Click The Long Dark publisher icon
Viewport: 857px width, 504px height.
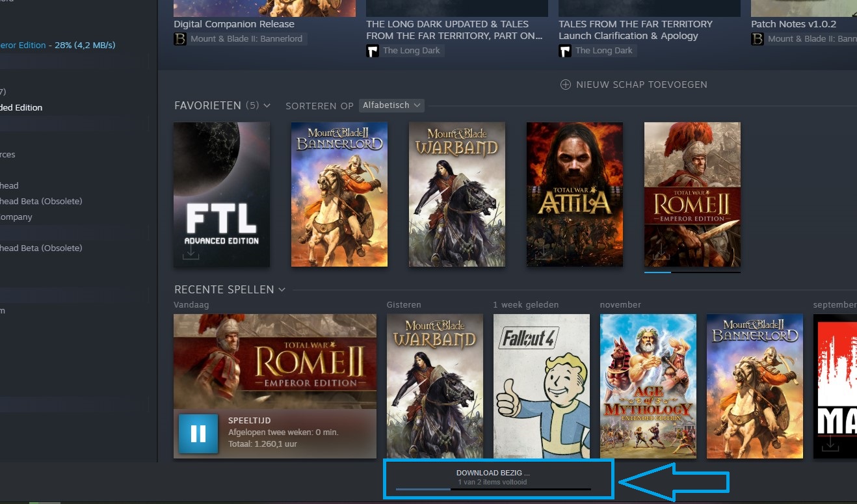[x=373, y=50]
